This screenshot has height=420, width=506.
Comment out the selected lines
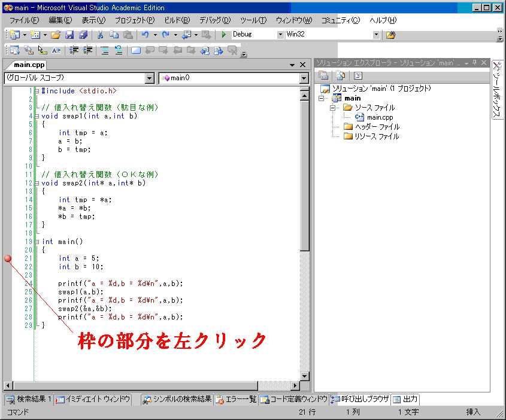pyautogui.click(x=105, y=50)
